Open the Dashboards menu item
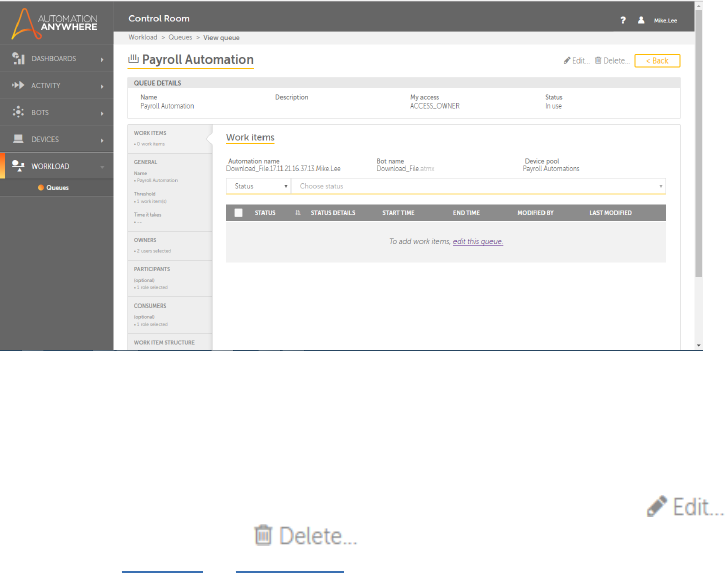 [56, 58]
